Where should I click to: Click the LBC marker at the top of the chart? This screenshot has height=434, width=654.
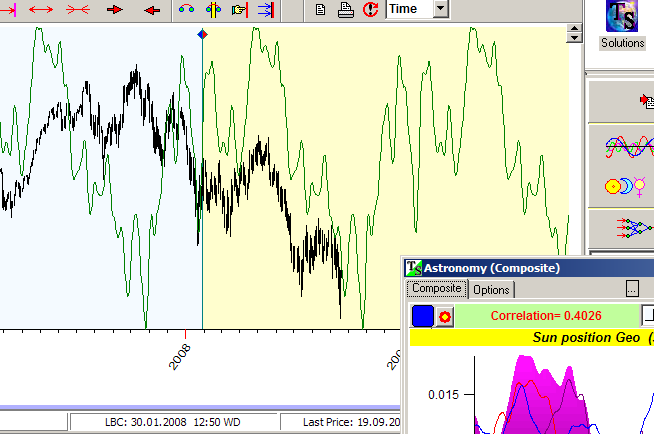click(203, 35)
